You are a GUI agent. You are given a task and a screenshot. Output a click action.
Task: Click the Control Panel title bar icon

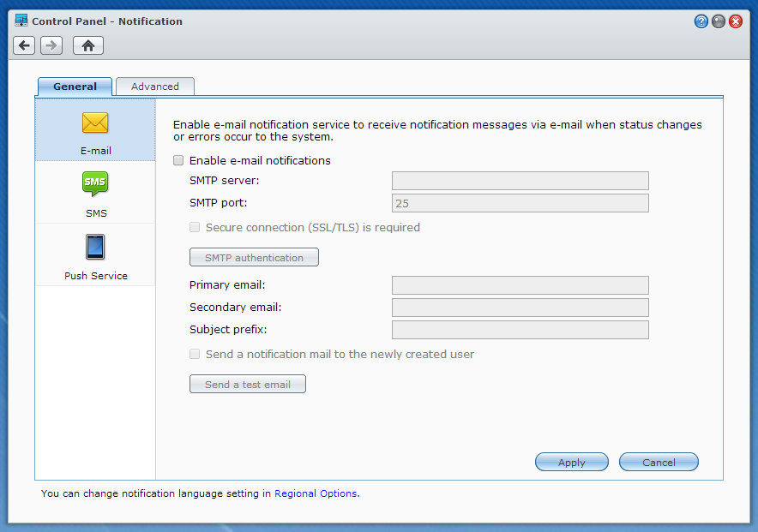click(22, 21)
